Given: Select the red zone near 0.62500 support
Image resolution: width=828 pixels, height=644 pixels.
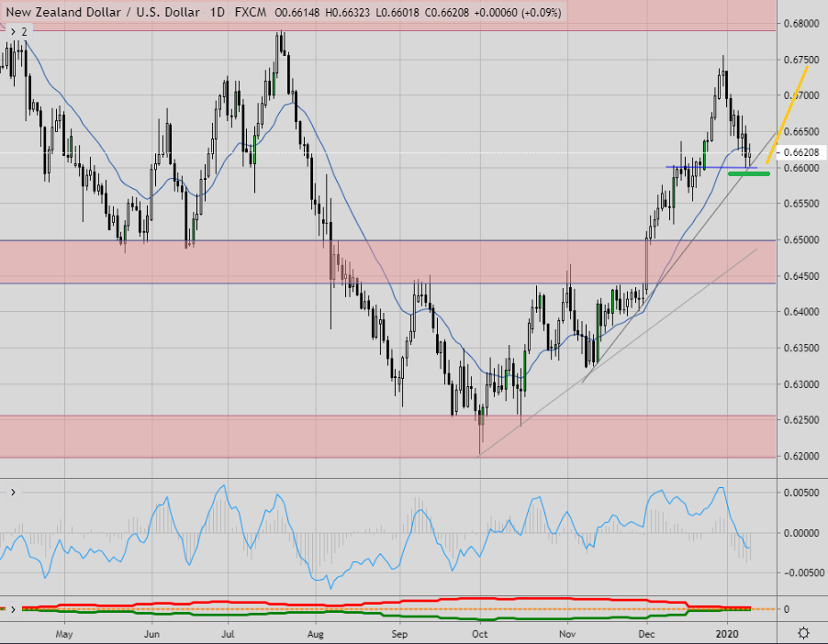Looking at the screenshot, I should tap(388, 437).
